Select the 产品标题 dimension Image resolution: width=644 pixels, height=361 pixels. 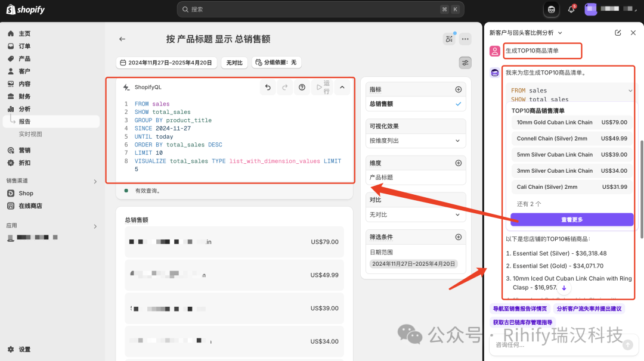point(415,177)
